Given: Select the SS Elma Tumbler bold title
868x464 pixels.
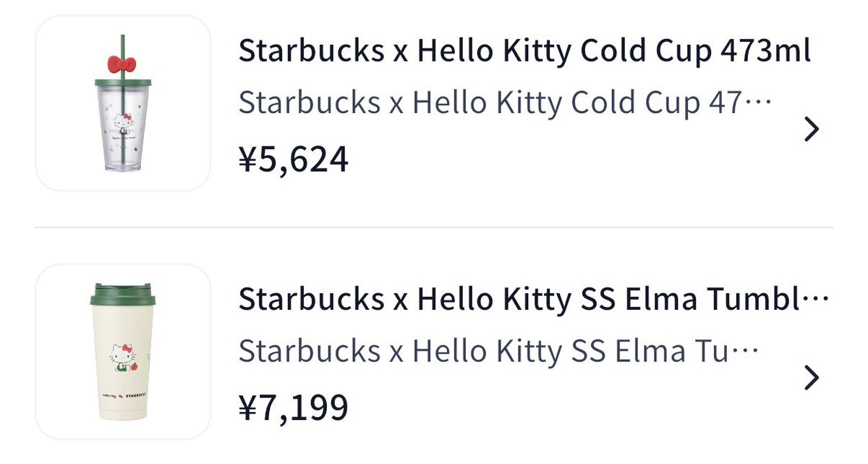Looking at the screenshot, I should tap(533, 300).
